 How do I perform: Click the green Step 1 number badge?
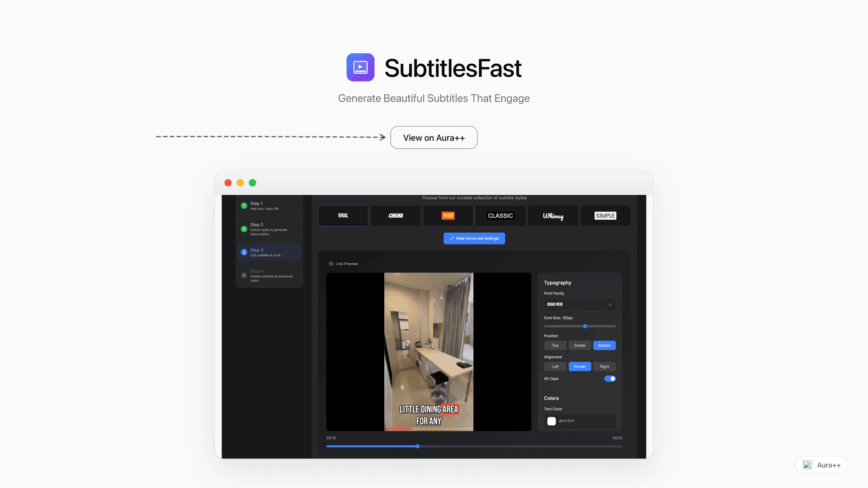[244, 206]
